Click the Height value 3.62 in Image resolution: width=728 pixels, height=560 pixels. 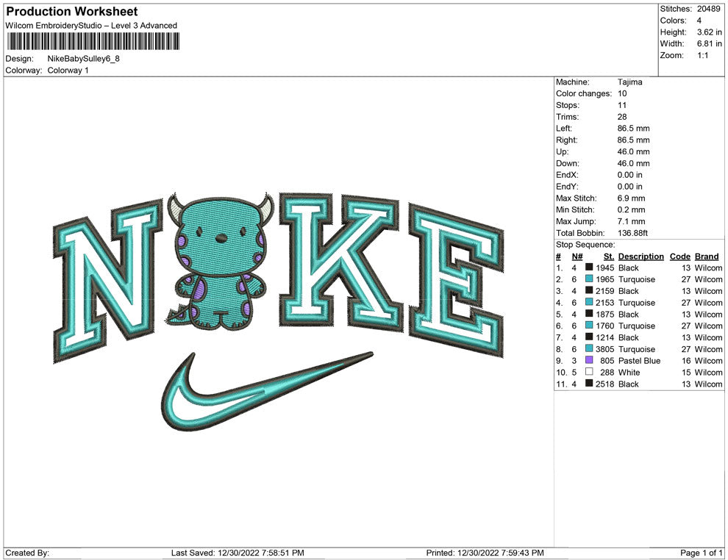709,32
